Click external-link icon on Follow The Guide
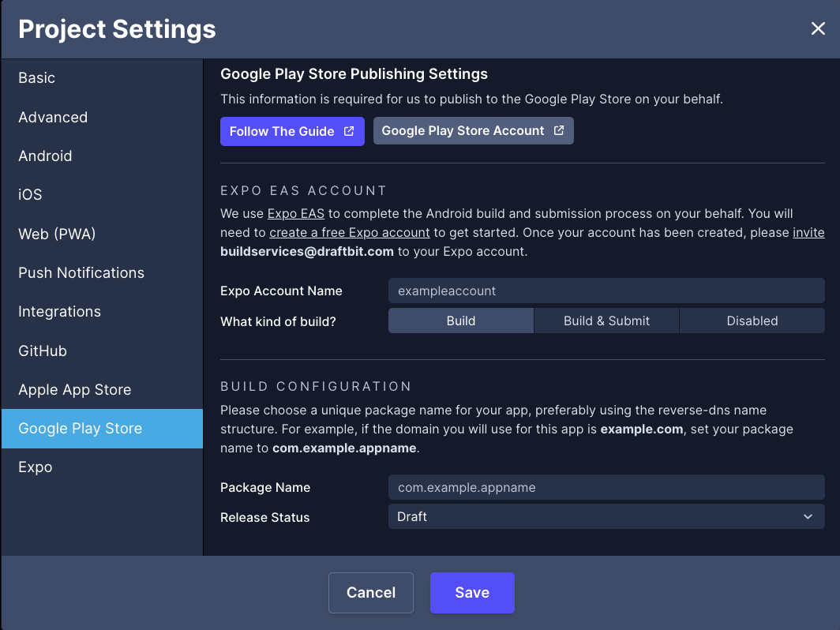This screenshot has width=840, height=630. point(349,131)
